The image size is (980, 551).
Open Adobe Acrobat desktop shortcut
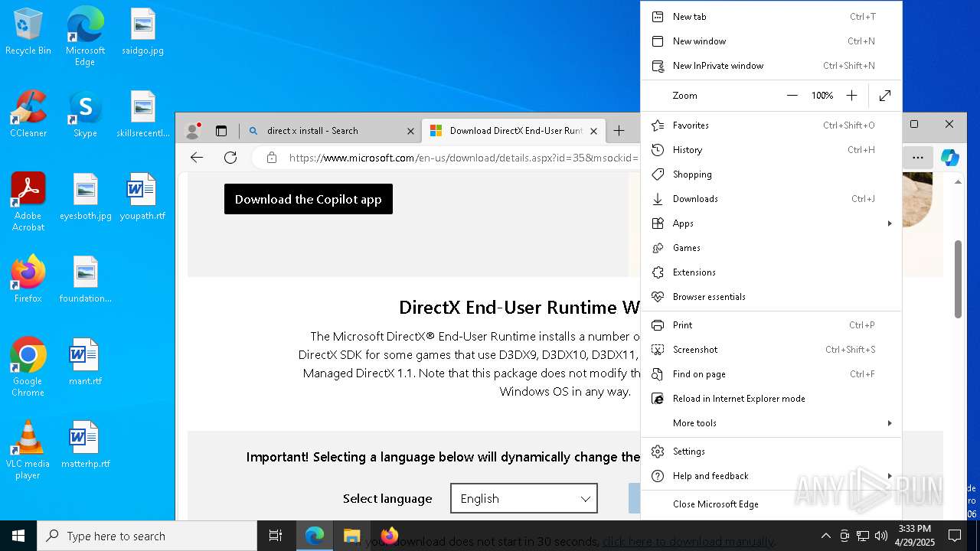(x=28, y=202)
